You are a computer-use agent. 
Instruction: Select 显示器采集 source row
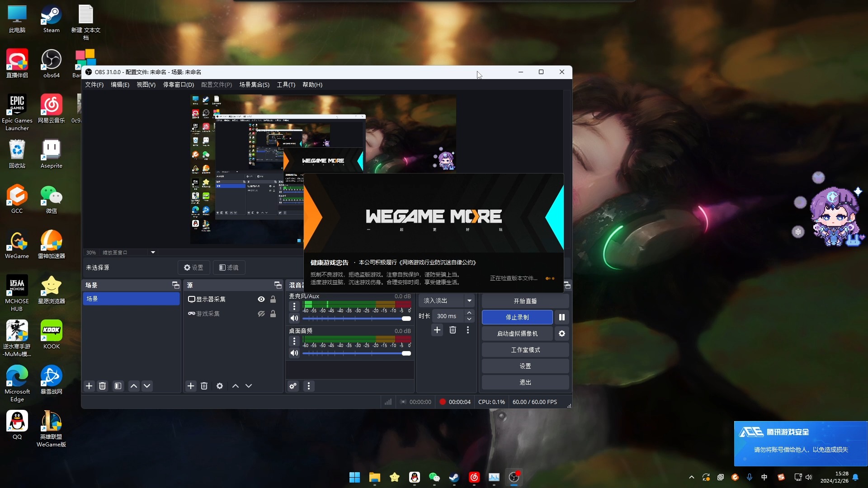[233, 299]
